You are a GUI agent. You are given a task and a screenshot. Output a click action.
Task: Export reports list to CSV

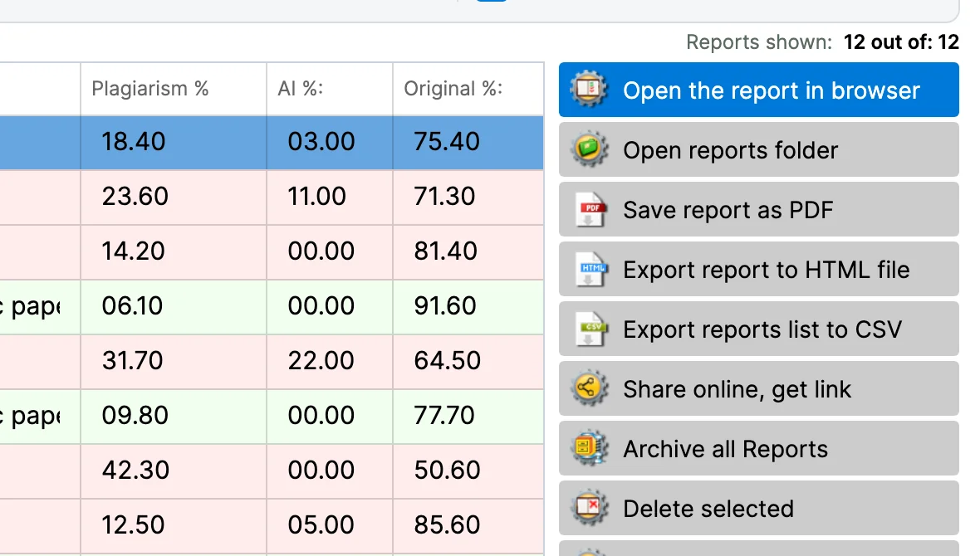[x=759, y=329]
